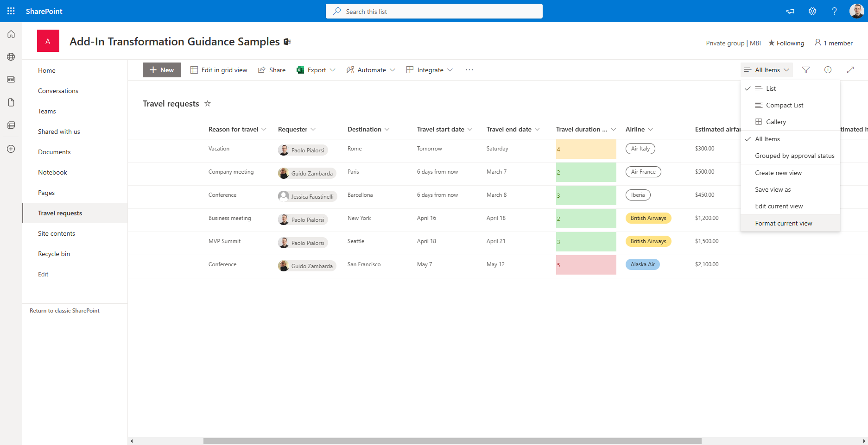Open the app launcher waffle icon
868x445 pixels.
(x=11, y=11)
